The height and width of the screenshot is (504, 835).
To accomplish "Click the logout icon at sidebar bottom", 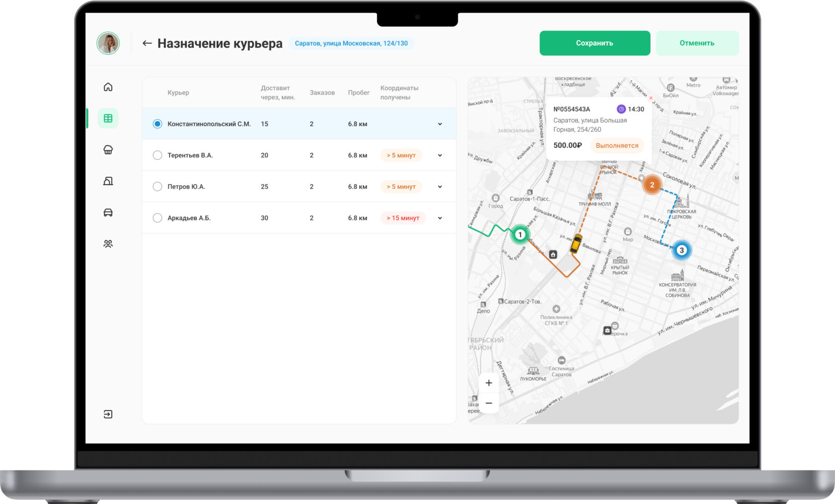I will tap(108, 414).
